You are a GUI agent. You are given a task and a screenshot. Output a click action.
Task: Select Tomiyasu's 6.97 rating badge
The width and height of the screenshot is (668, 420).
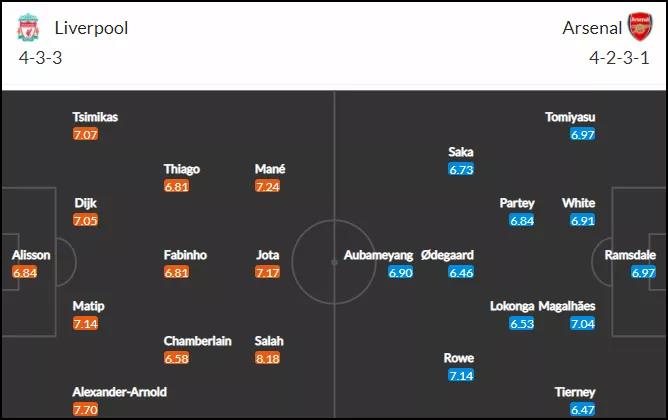[583, 135]
